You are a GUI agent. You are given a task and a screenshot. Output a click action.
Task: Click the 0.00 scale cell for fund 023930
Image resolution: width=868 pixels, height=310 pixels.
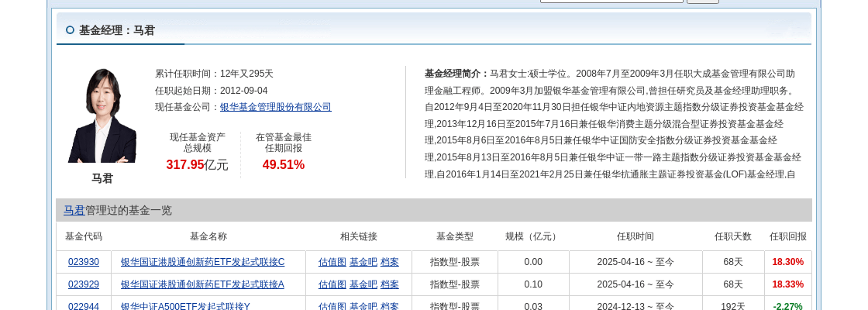[x=533, y=262]
